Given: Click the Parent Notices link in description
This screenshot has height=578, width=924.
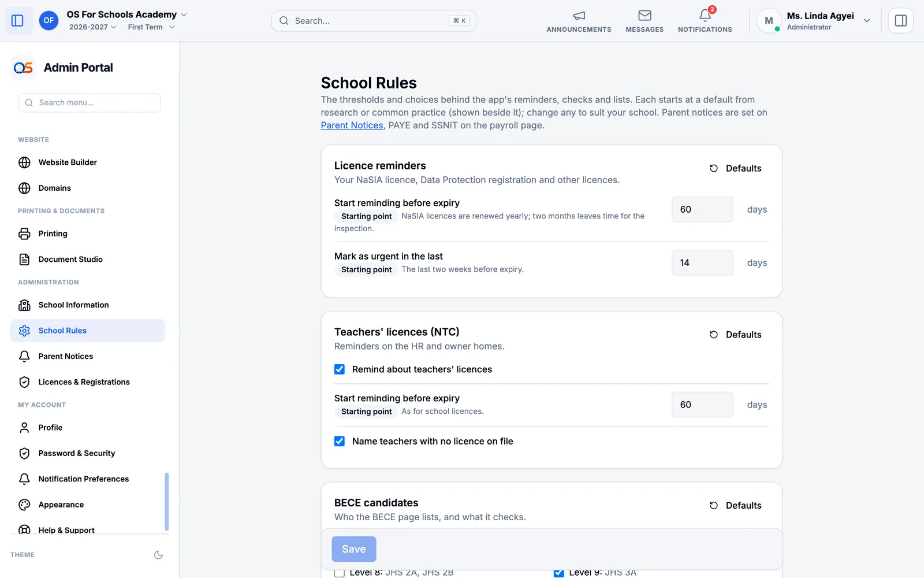Looking at the screenshot, I should coord(352,125).
